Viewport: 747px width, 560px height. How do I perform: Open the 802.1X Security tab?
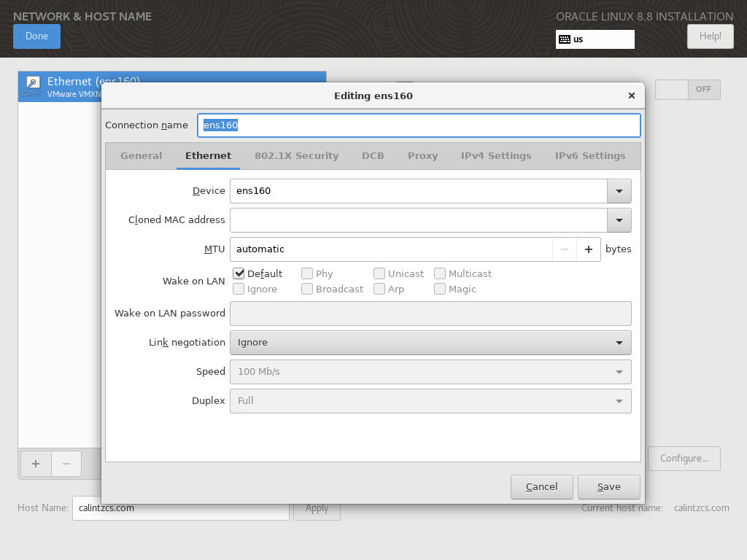click(296, 156)
